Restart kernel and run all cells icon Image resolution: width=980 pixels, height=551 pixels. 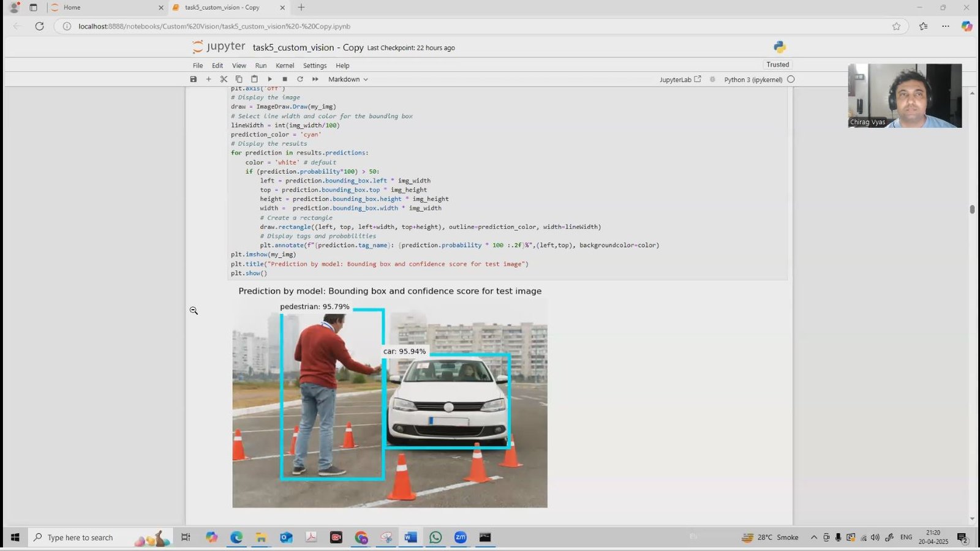point(315,79)
